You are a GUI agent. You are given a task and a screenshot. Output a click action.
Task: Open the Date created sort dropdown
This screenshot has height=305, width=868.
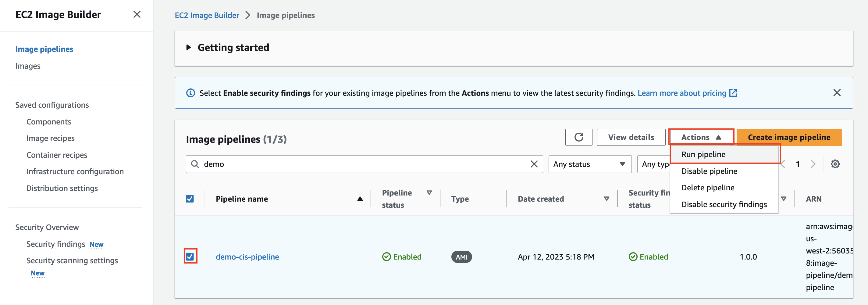[607, 199]
